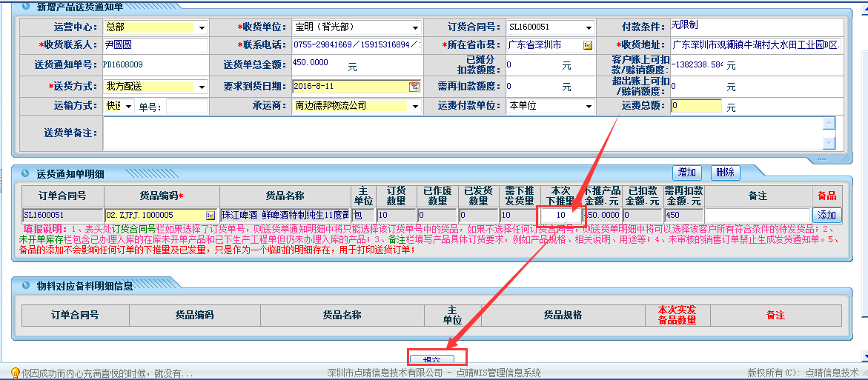Click round icon beside 物料对应备料明细信息 header
Screen dimensions: 868x380
[x=24, y=285]
